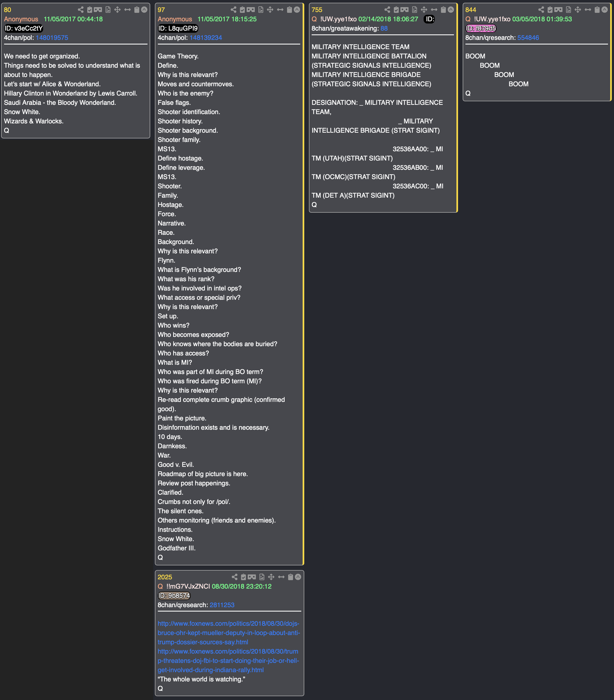614x700 pixels.
Task: Click the ID L8quGPl9 badge
Action: pyautogui.click(x=178, y=28)
